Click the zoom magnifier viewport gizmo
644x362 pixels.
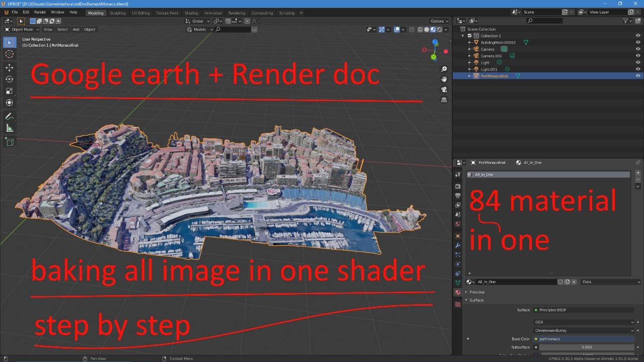444,69
